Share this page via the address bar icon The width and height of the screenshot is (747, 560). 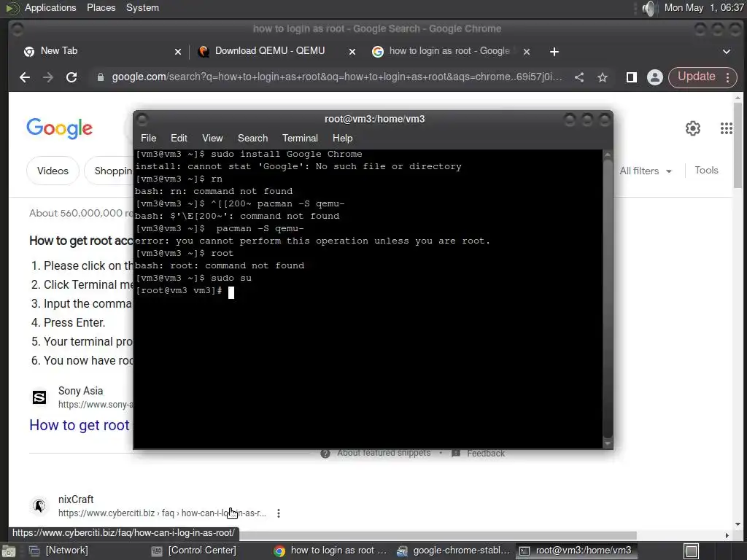(578, 77)
